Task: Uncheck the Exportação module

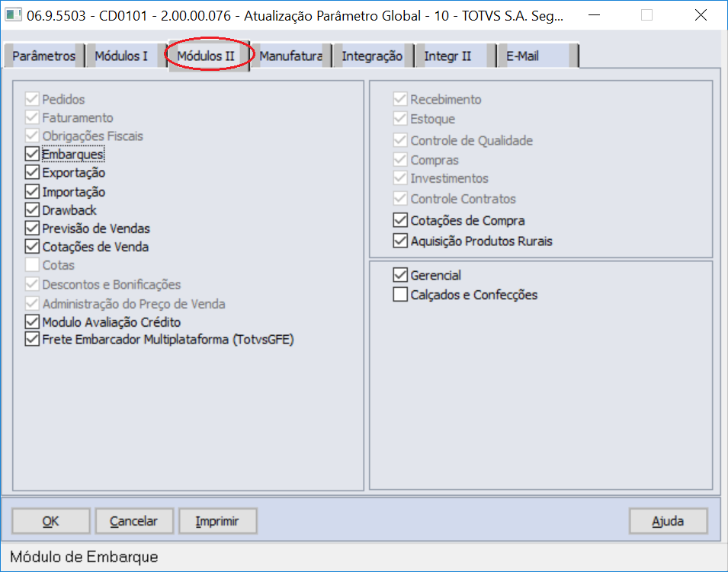Action: 32,173
